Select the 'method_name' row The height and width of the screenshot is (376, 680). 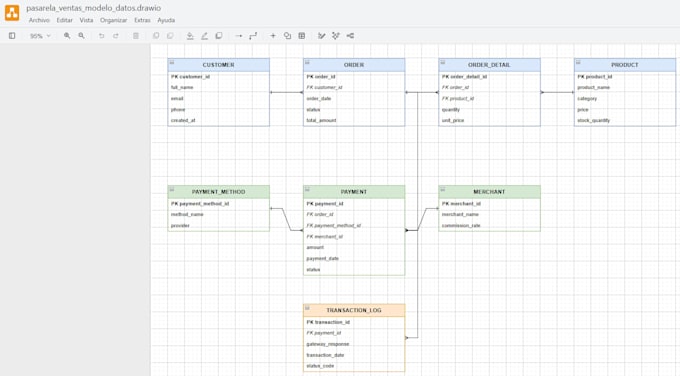tap(219, 215)
